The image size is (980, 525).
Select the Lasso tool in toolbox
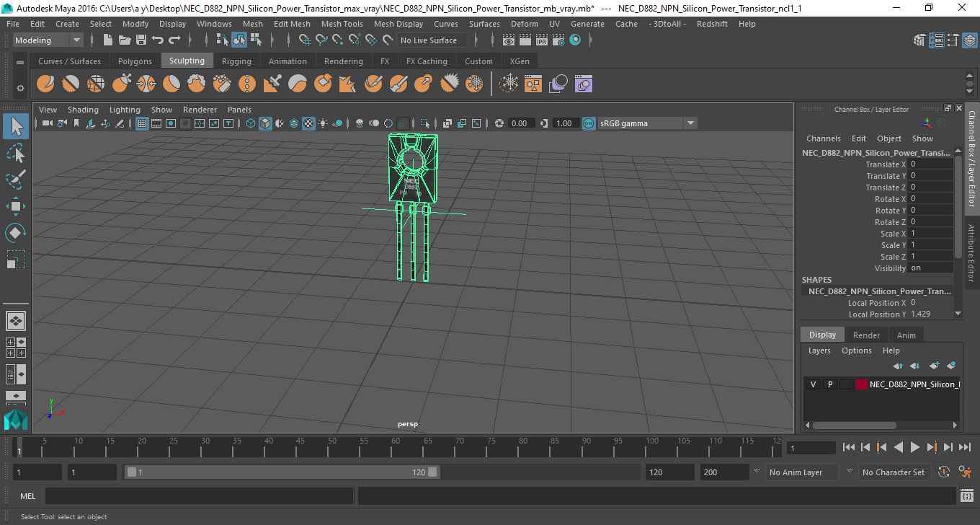tap(16, 152)
